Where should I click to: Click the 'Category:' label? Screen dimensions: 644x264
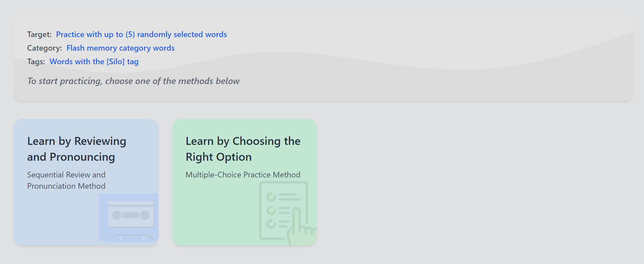pos(44,48)
